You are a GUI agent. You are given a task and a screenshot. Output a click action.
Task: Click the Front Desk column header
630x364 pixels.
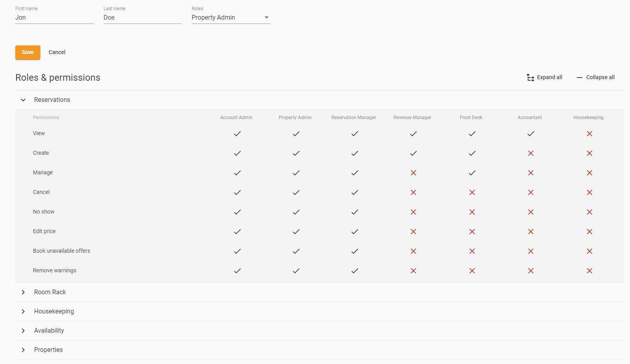coord(471,118)
